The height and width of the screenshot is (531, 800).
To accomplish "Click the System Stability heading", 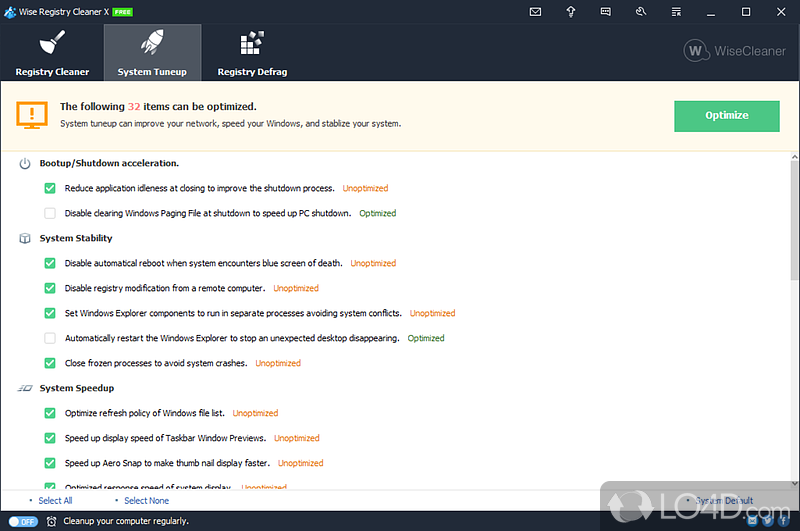I will [76, 238].
